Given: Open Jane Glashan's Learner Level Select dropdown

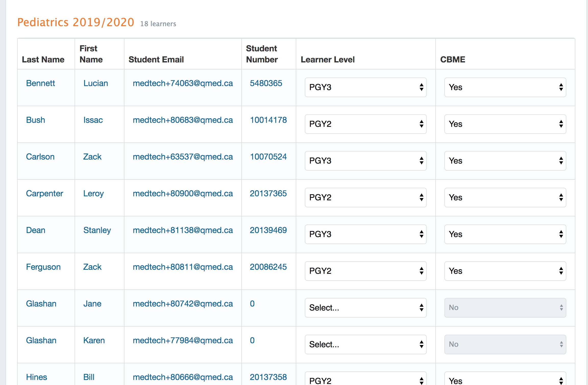Looking at the screenshot, I should tap(365, 307).
